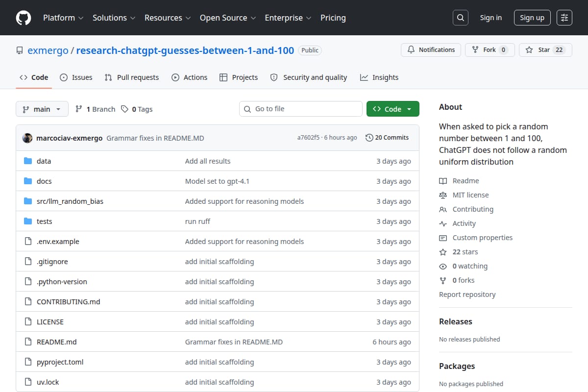Image resolution: width=588 pixels, height=392 pixels.
Task: Switch to the Issues tab
Action: tap(76, 77)
